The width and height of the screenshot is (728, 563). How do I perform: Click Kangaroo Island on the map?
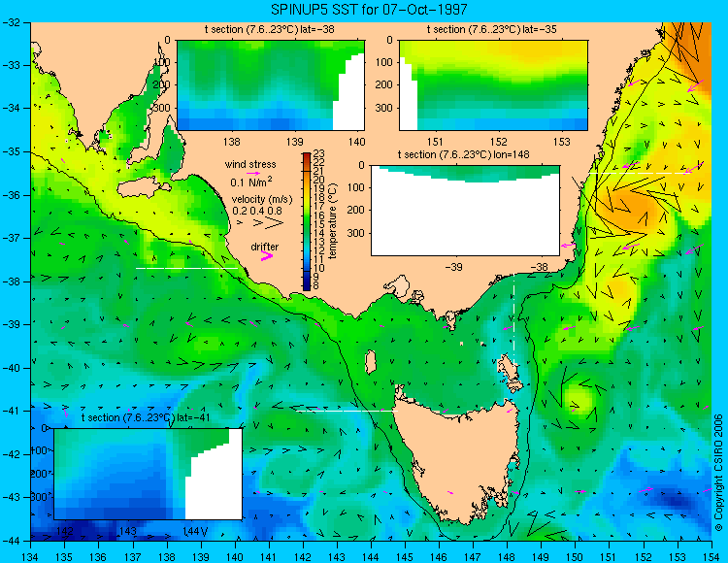[144, 188]
